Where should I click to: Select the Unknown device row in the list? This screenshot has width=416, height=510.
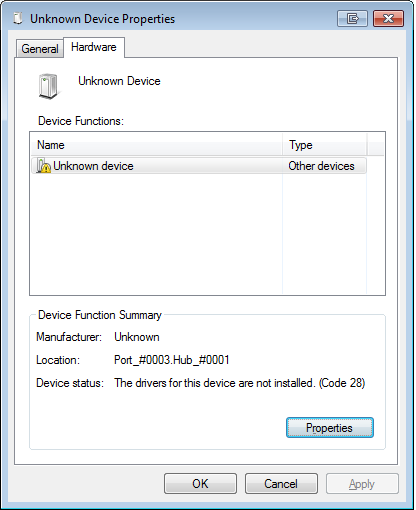tap(199, 166)
